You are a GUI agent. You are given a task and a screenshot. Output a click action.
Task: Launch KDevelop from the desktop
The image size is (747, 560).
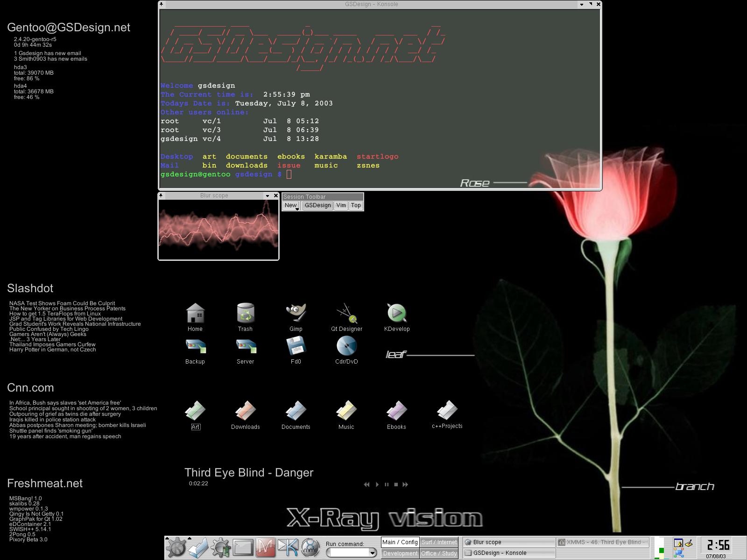(x=397, y=317)
